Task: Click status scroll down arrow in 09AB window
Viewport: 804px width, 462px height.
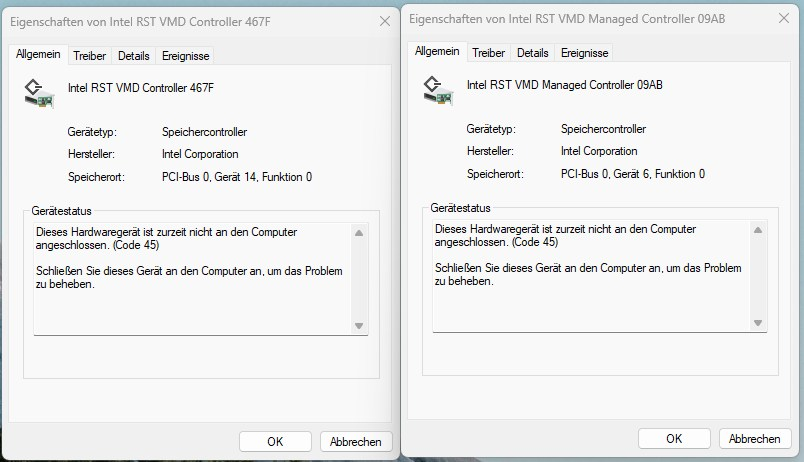Action: [x=758, y=323]
